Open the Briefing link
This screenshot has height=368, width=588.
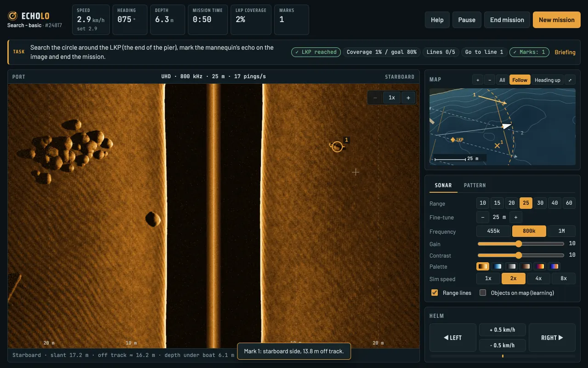tap(565, 52)
